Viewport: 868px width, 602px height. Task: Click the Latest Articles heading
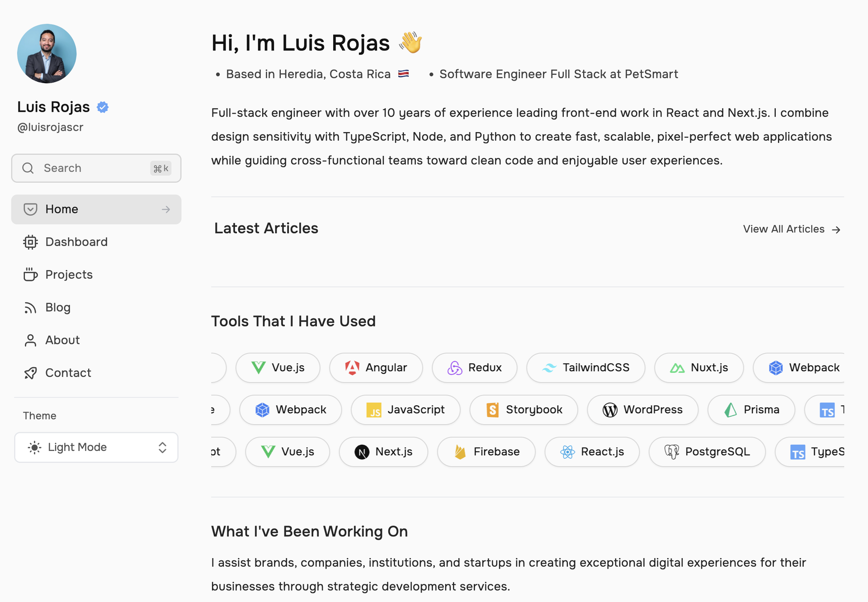[266, 228]
